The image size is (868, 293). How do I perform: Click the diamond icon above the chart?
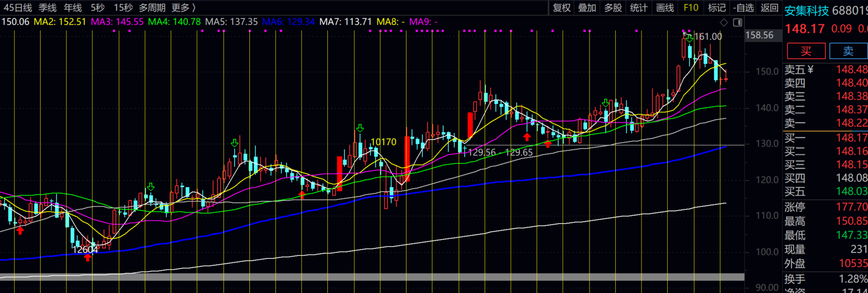click(724, 22)
